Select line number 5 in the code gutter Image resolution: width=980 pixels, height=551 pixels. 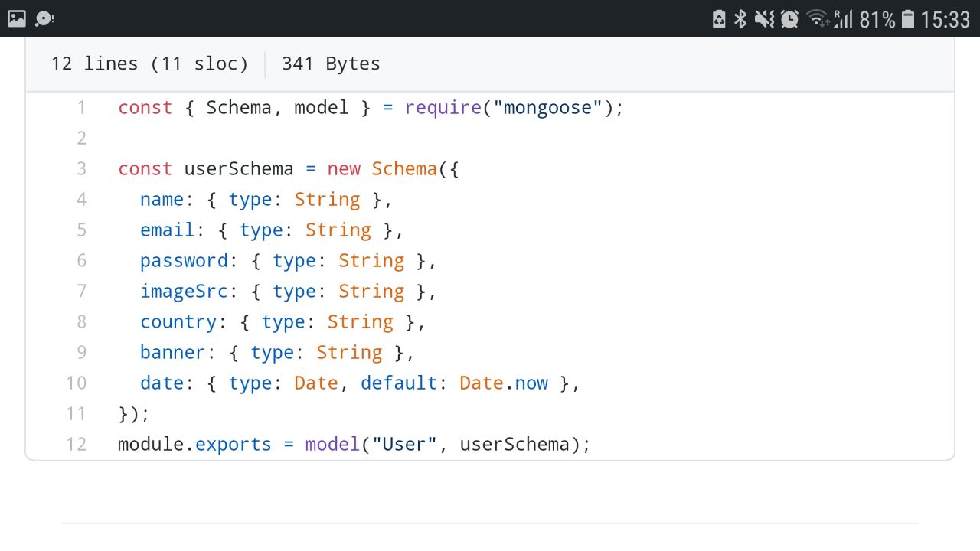81,230
